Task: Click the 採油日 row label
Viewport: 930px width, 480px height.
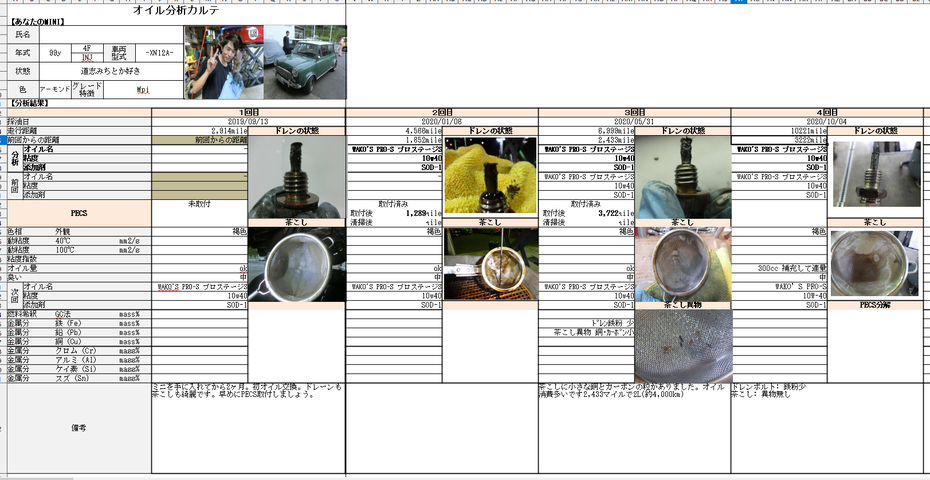Action: [x=79, y=121]
